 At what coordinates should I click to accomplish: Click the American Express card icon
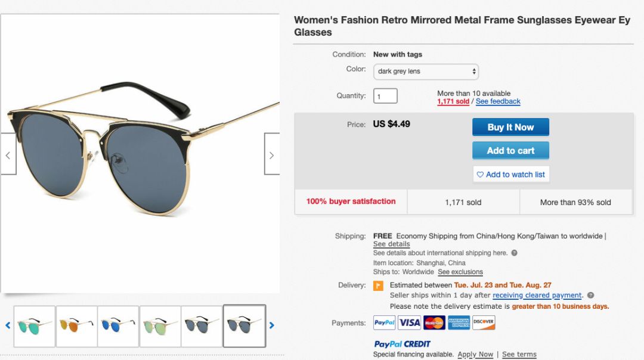459,322
